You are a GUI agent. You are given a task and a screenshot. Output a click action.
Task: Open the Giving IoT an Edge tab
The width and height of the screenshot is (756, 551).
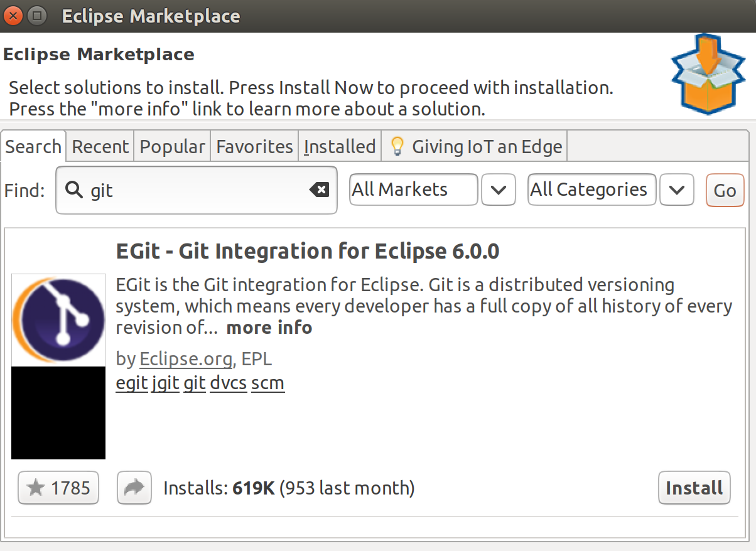pos(475,147)
